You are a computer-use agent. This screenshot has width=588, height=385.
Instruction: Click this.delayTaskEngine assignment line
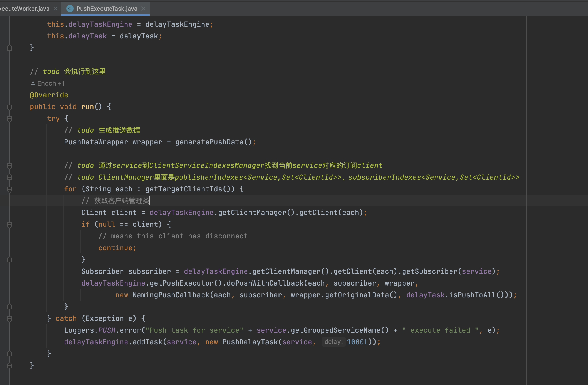[130, 24]
